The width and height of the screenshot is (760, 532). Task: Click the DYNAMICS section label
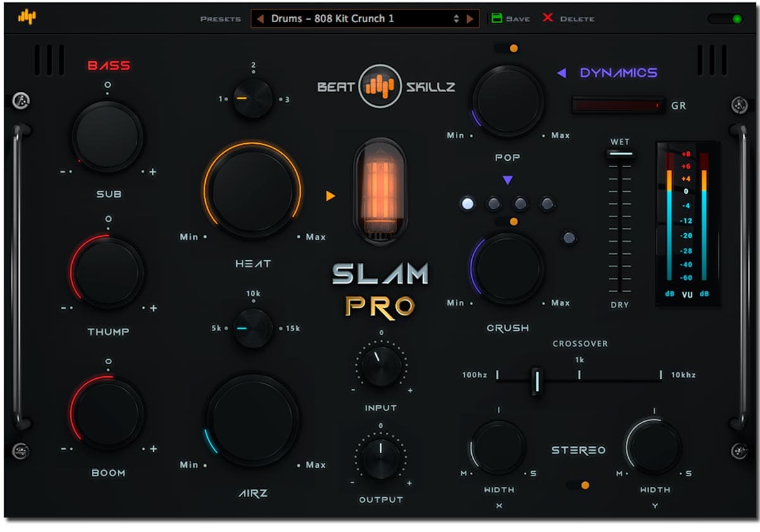click(619, 73)
